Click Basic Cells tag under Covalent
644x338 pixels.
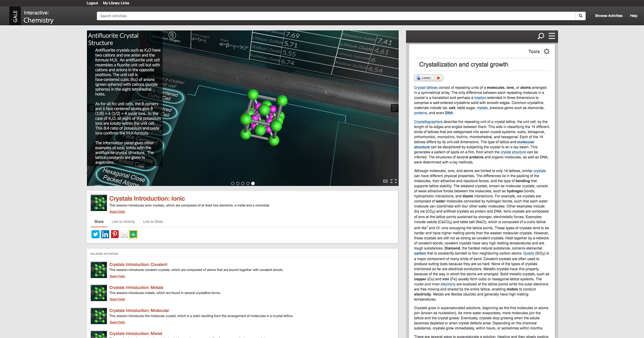[117, 277]
